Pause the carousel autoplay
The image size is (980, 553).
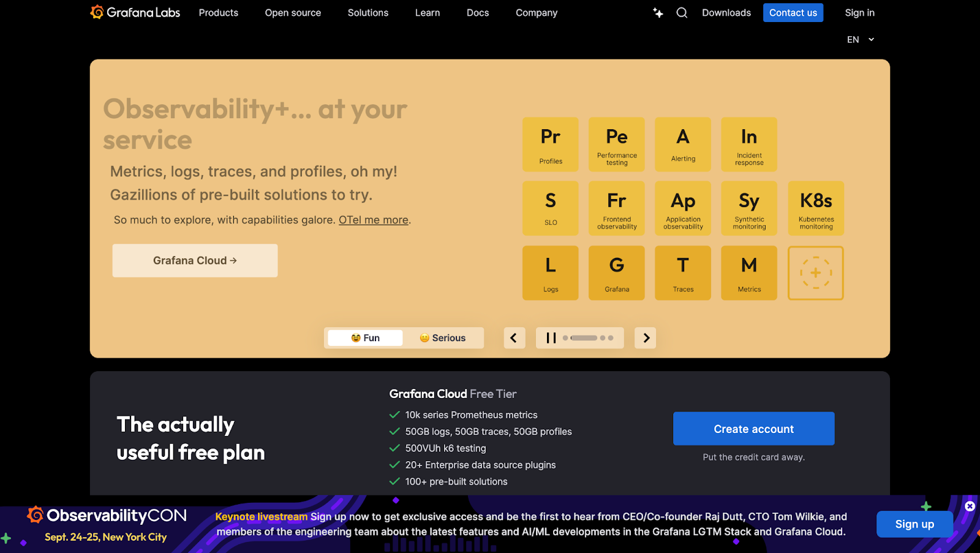(x=551, y=338)
